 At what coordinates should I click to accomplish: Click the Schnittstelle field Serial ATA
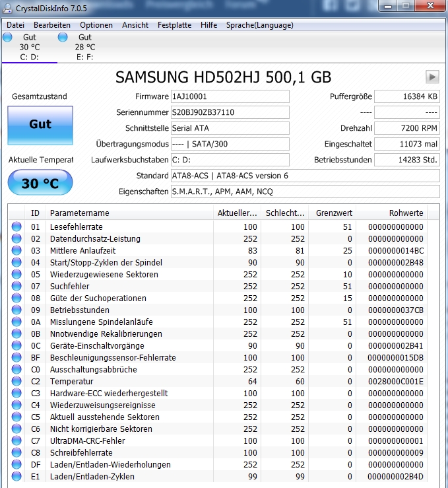click(x=230, y=128)
